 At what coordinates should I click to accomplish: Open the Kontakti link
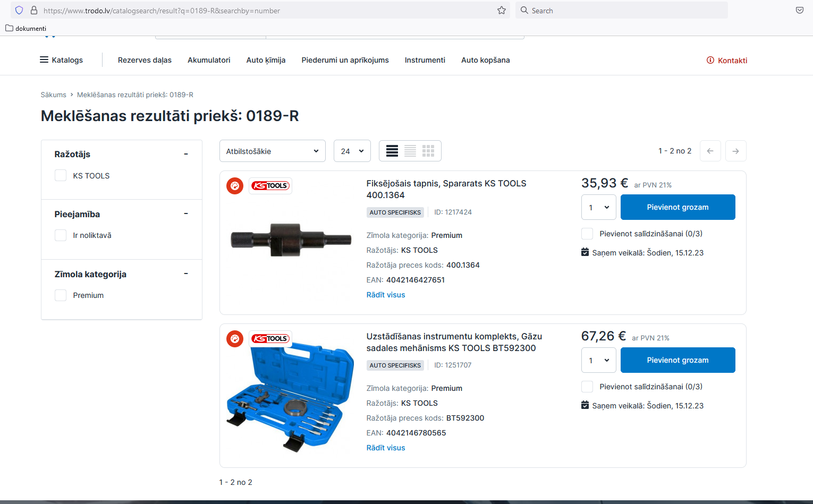tap(727, 61)
